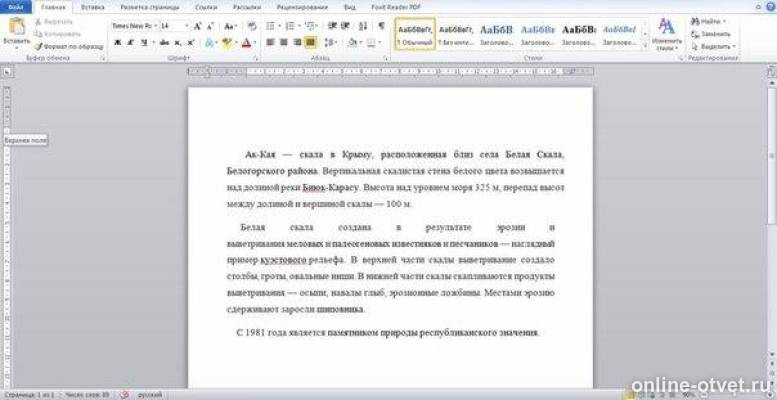Click Replace (Заменить) button

click(711, 34)
